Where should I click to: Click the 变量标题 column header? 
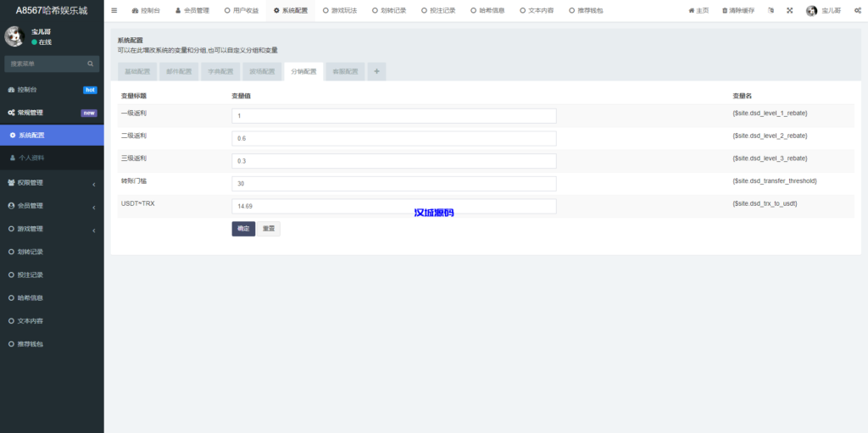click(133, 96)
